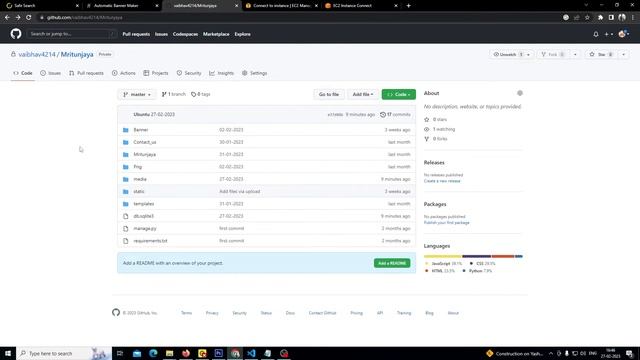Image resolution: width=640 pixels, height=360 pixels.
Task: Open the Chrome three-dot menu
Action: click(x=633, y=18)
